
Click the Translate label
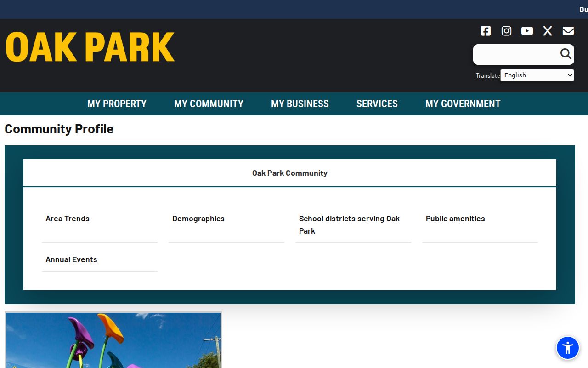(488, 75)
